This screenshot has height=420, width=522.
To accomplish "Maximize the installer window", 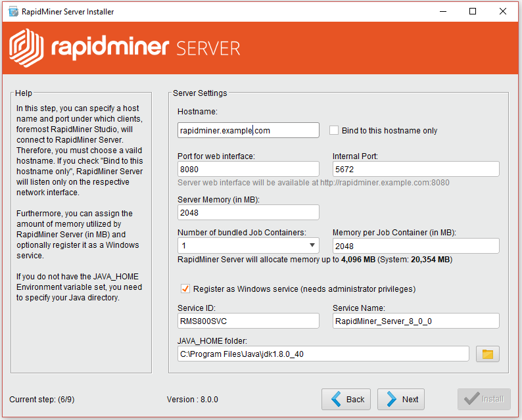I will [473, 12].
